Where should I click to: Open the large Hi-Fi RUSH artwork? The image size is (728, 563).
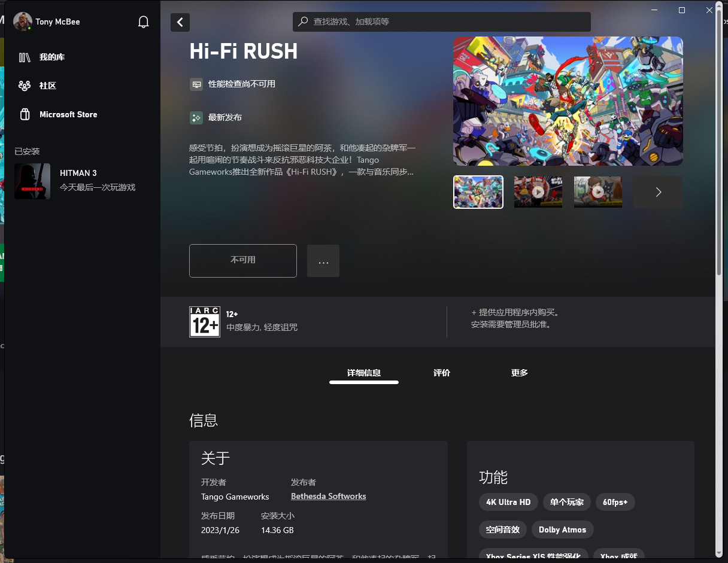tap(568, 101)
